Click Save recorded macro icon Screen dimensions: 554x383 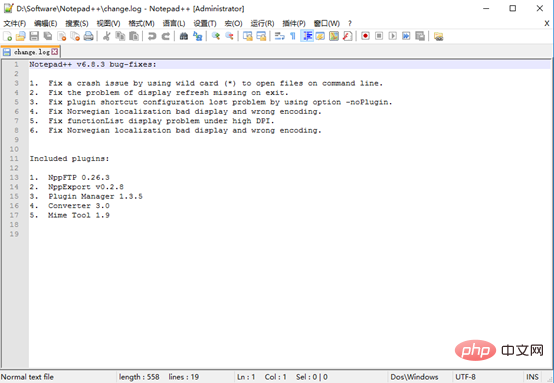pos(420,36)
